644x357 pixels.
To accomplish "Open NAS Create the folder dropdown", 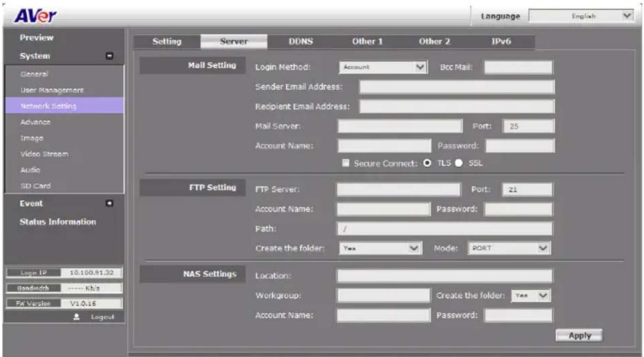I will [x=531, y=295].
